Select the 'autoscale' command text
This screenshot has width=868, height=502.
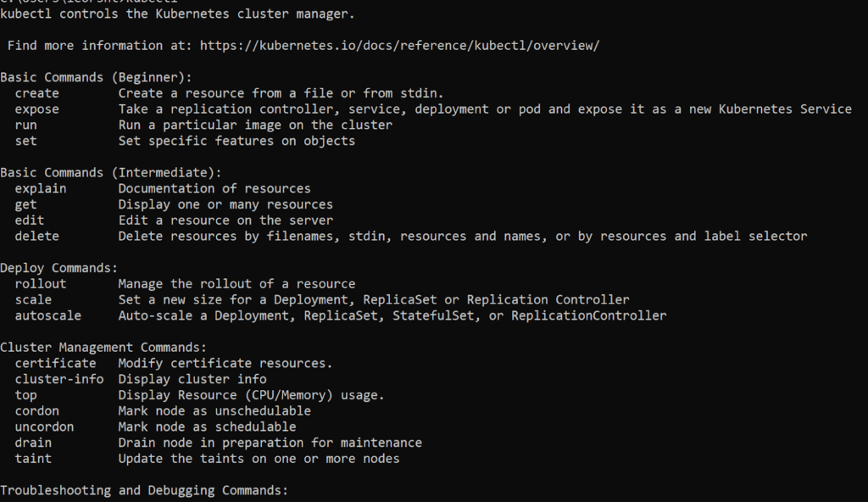point(48,315)
